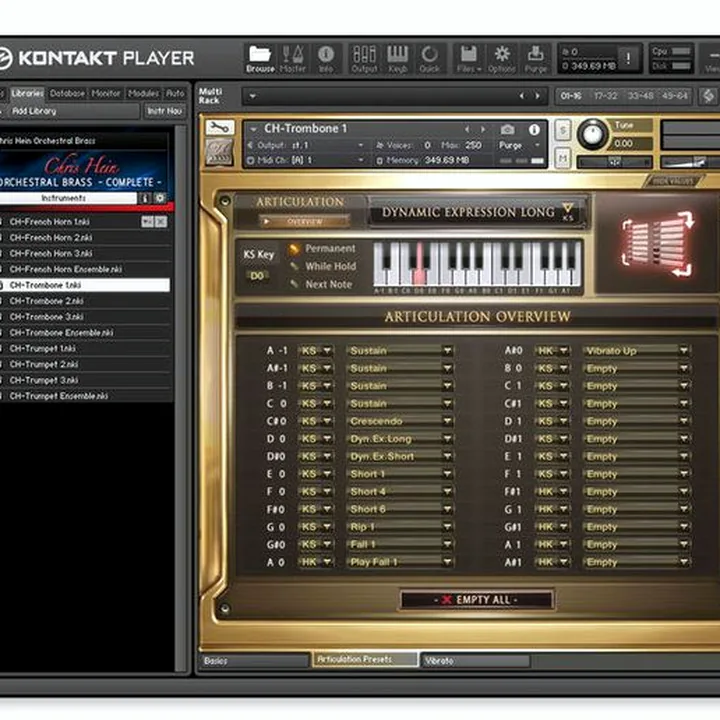Toggle the Mute M button
The height and width of the screenshot is (720, 720).
pos(562,158)
